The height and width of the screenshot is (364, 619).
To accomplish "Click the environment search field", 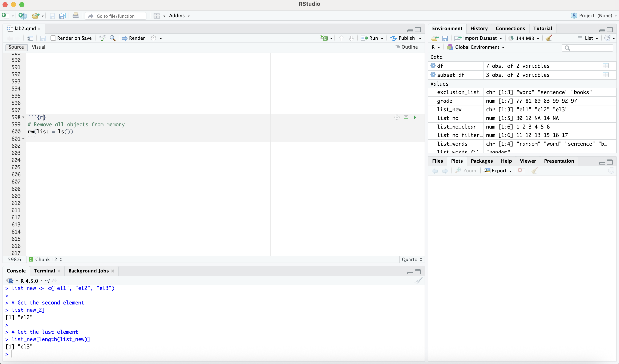I will coord(590,48).
